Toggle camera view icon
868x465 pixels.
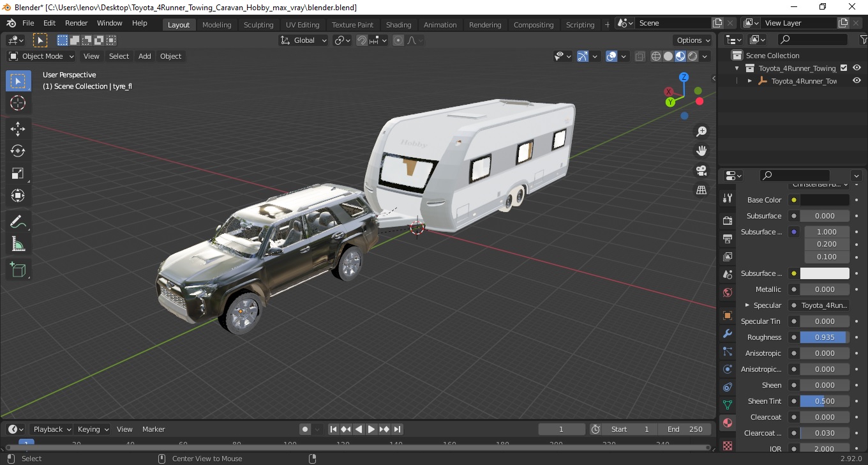[701, 171]
